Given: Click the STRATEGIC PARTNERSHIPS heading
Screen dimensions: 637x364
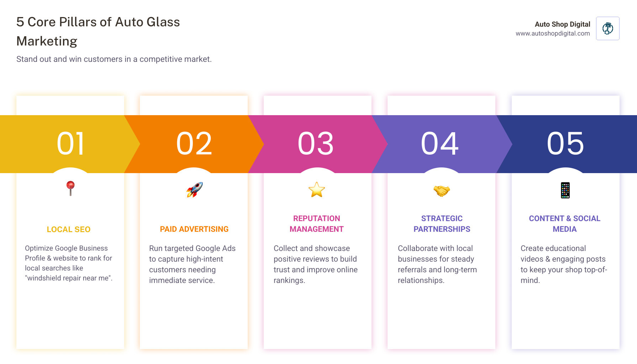Looking at the screenshot, I should coord(442,224).
